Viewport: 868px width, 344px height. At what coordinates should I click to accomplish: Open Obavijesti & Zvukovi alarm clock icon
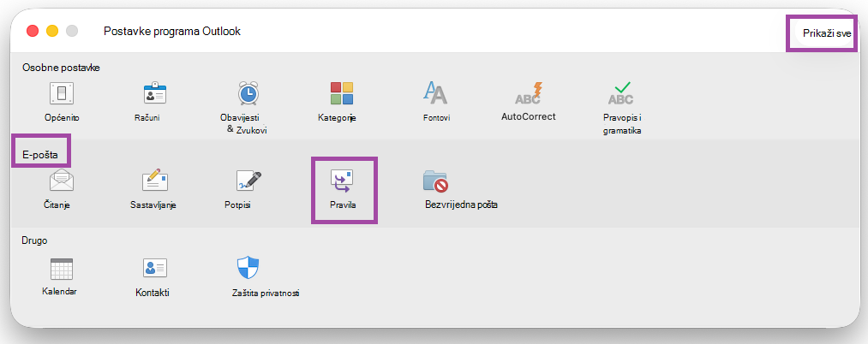coord(248,93)
